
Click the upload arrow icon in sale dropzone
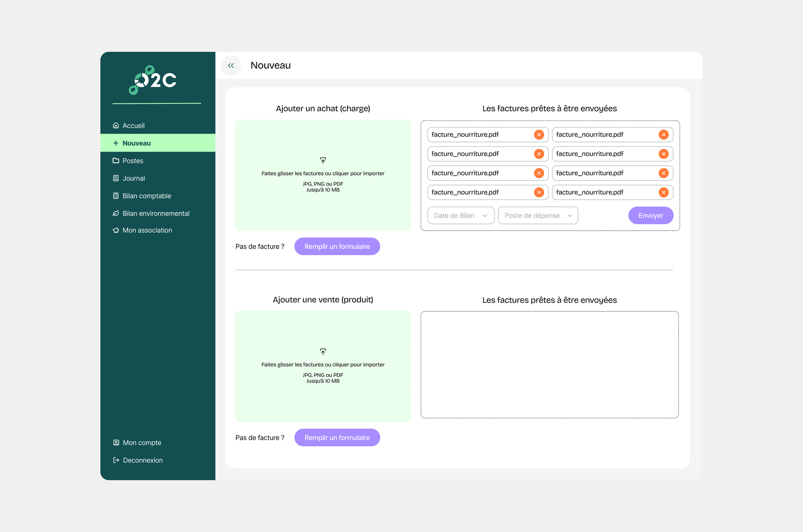coord(323,351)
